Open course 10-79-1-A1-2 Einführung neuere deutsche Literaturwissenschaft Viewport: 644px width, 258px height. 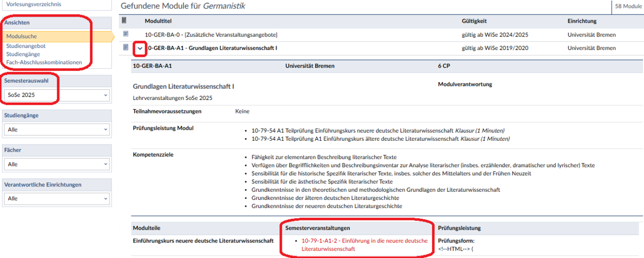pyautogui.click(x=364, y=245)
